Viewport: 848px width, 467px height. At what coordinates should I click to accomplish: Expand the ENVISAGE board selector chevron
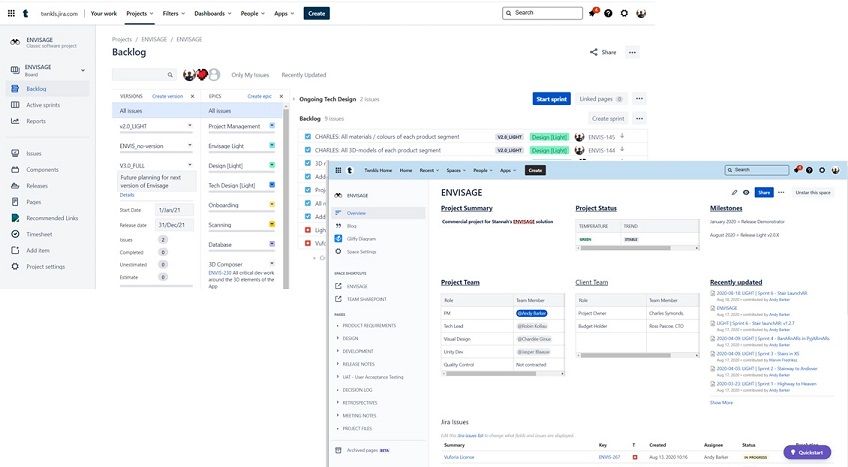pos(83,70)
